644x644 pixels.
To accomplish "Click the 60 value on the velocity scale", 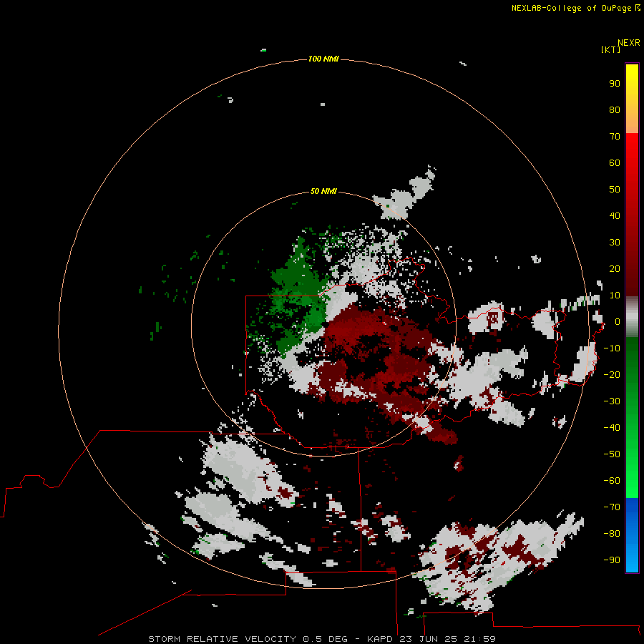I will coord(615,163).
